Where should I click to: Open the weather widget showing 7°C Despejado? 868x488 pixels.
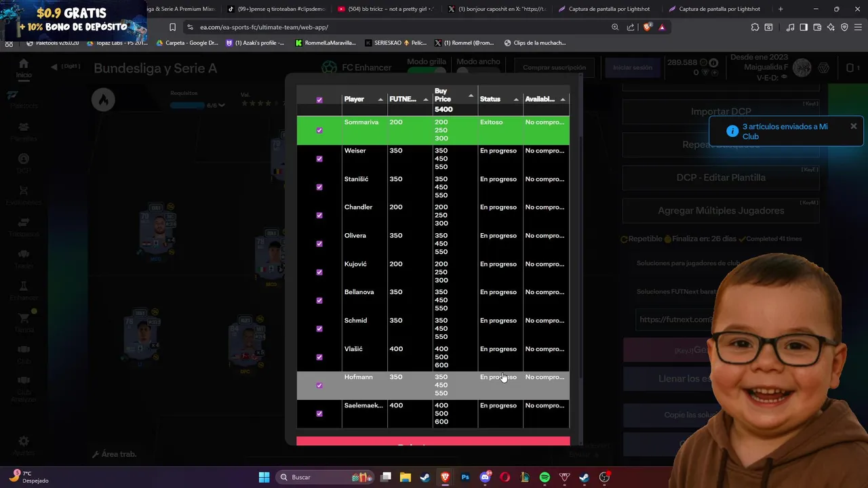coord(28,477)
